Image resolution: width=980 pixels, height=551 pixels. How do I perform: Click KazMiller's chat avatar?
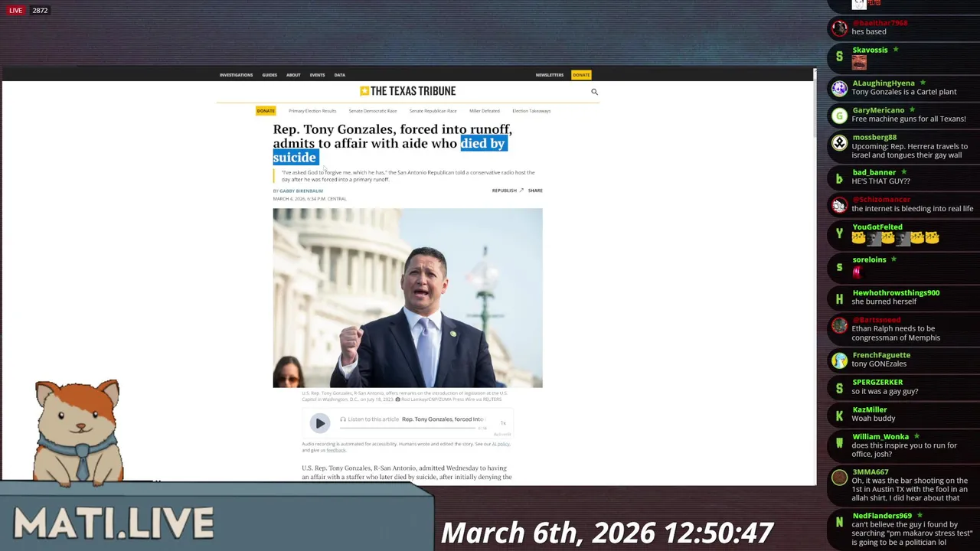[840, 416]
